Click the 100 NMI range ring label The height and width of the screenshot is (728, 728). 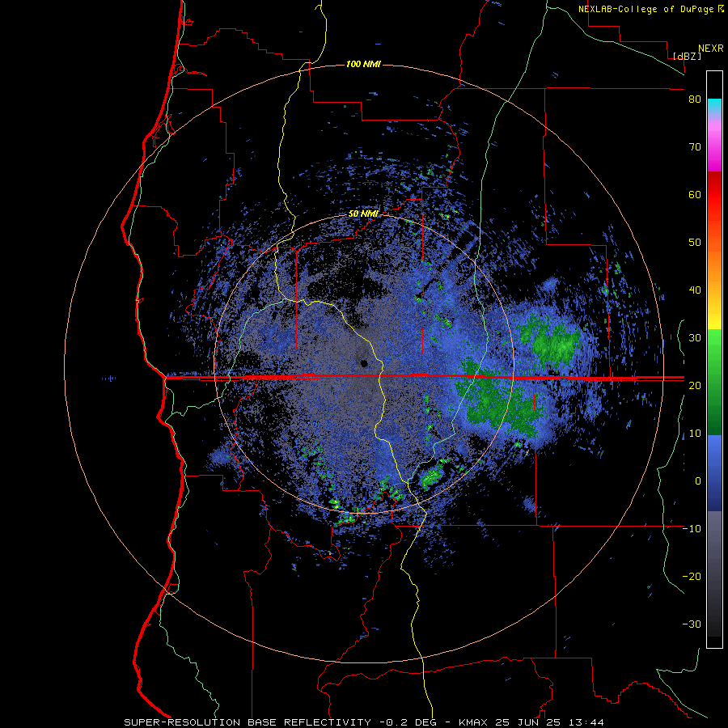(363, 64)
